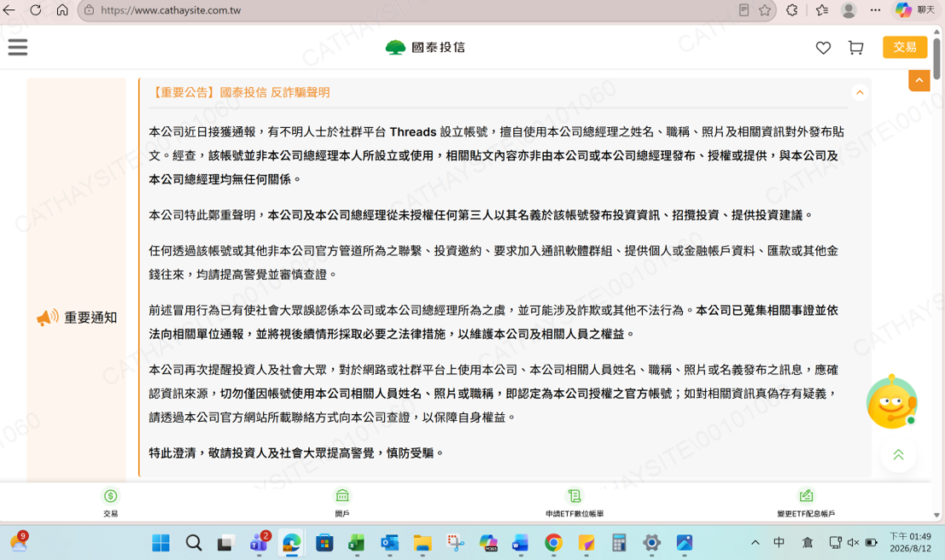Open Microsoft Store from the taskbar
The image size is (945, 560).
[324, 543]
